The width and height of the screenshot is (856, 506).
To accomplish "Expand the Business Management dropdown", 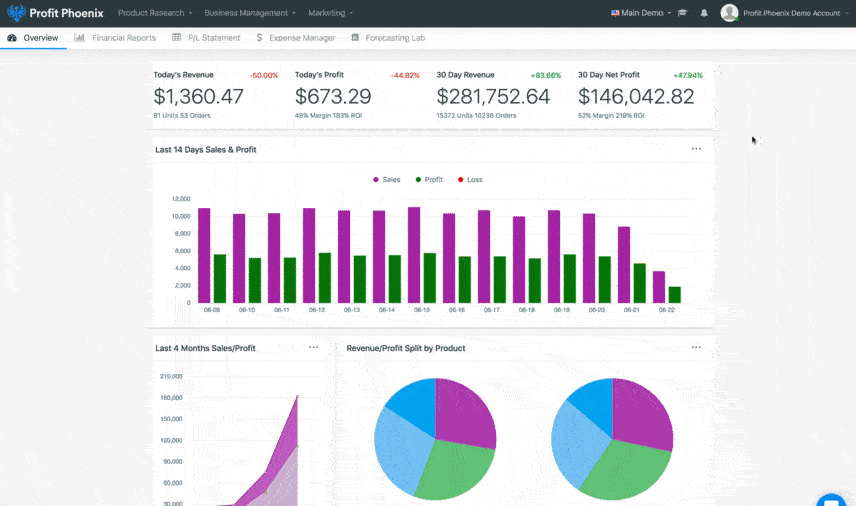I will pos(250,13).
